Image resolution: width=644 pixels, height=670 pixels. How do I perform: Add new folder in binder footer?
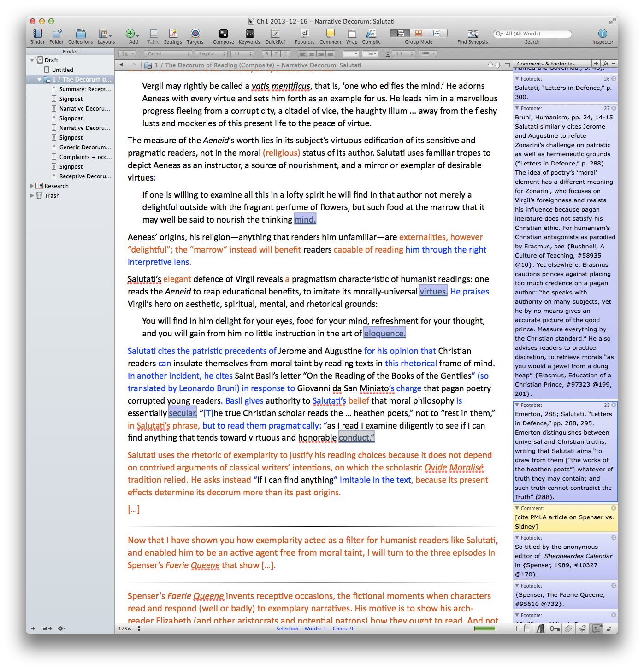47,629
